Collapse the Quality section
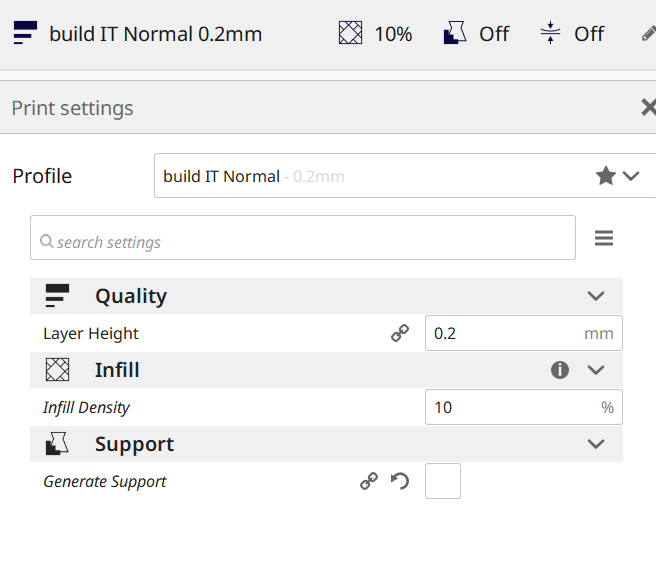 tap(596, 296)
